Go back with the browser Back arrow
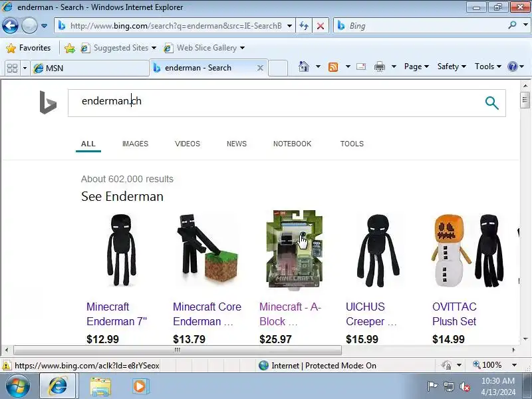Image resolution: width=532 pixels, height=399 pixels. pos(10,26)
